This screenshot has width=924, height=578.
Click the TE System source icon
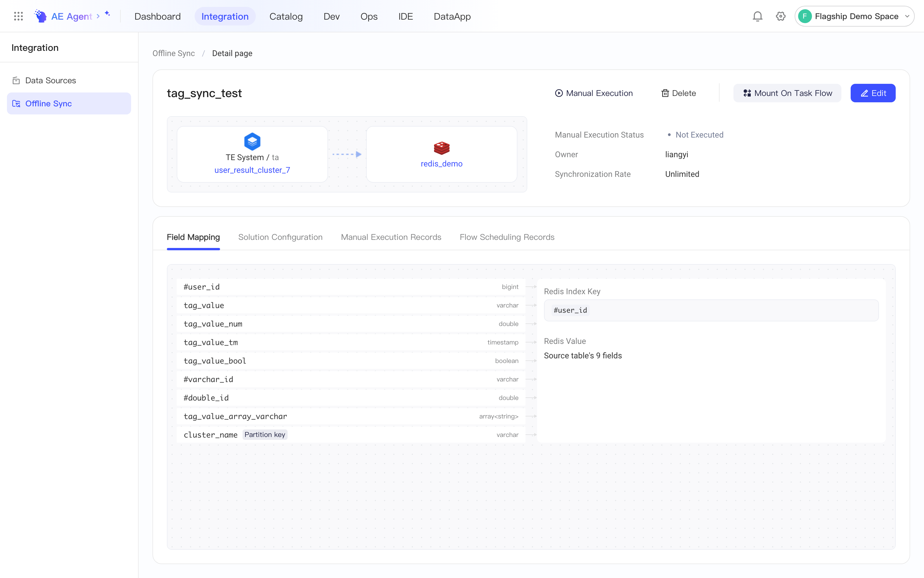(252, 141)
